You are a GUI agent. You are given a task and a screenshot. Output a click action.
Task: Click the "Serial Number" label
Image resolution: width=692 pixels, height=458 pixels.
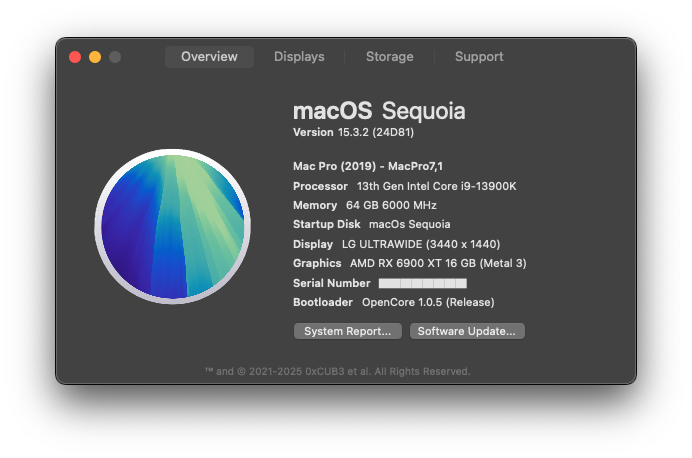tap(331, 283)
